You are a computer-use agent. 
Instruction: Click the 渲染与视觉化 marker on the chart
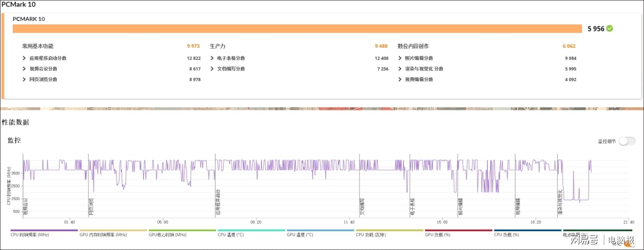pyautogui.click(x=560, y=202)
